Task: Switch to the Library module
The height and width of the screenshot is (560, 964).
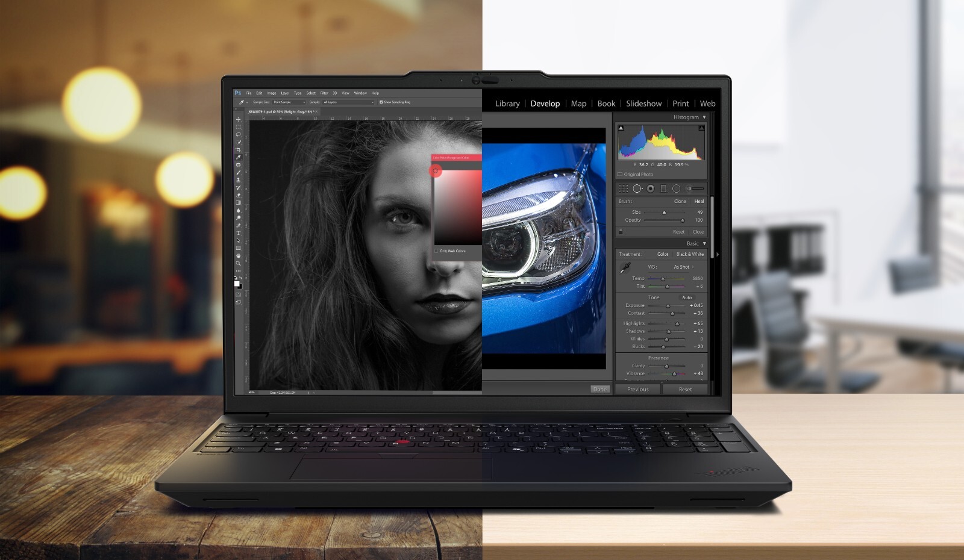Action: click(507, 104)
